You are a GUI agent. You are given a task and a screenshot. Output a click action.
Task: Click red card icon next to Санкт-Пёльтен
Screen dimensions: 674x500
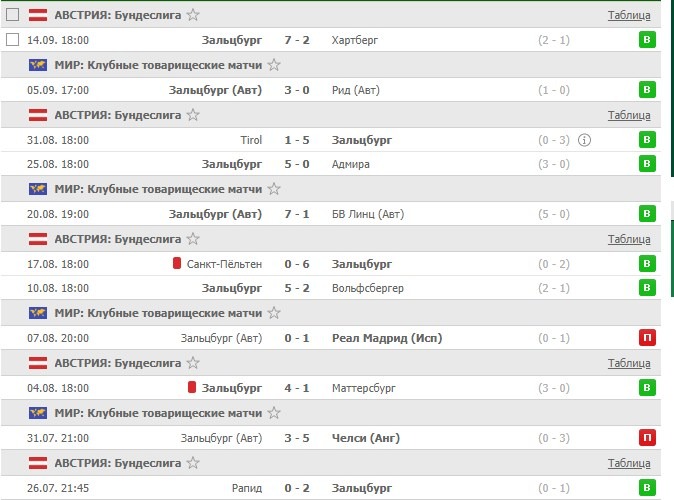(177, 264)
